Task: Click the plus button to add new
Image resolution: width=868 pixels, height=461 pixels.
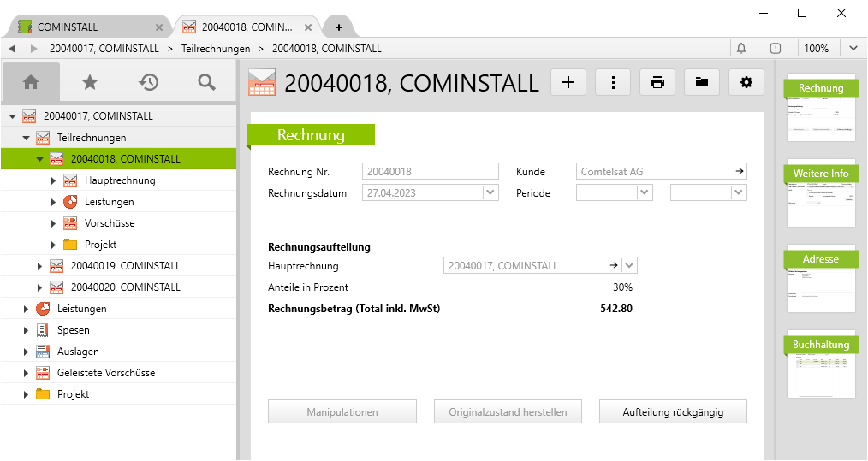Action: 568,82
